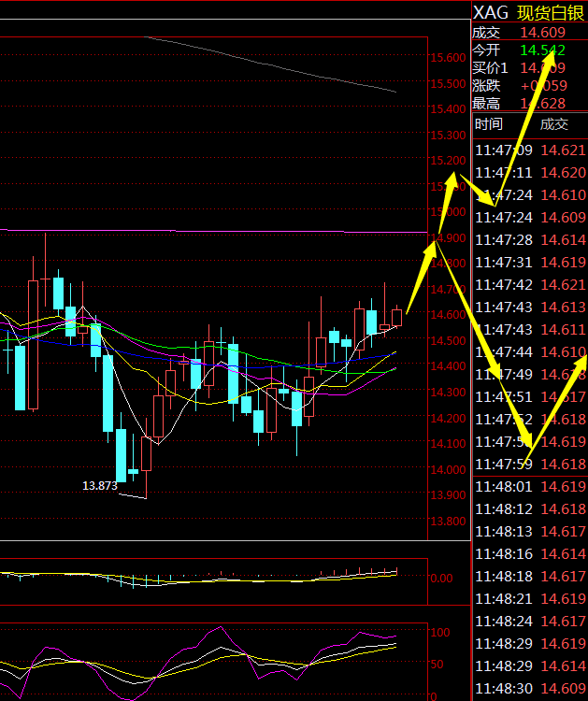The height and width of the screenshot is (701, 588).
Task: Select the 11:47:43 tick priced 14.611
Action: pyautogui.click(x=530, y=330)
